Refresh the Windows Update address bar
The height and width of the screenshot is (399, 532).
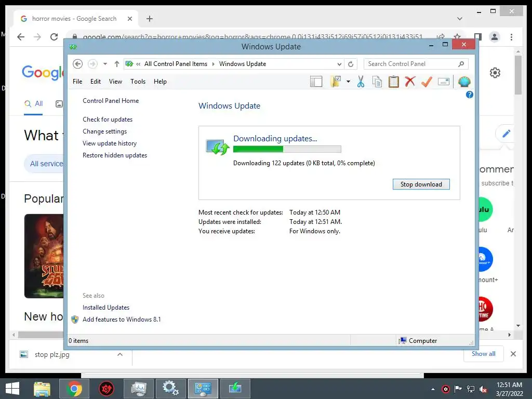pos(351,64)
